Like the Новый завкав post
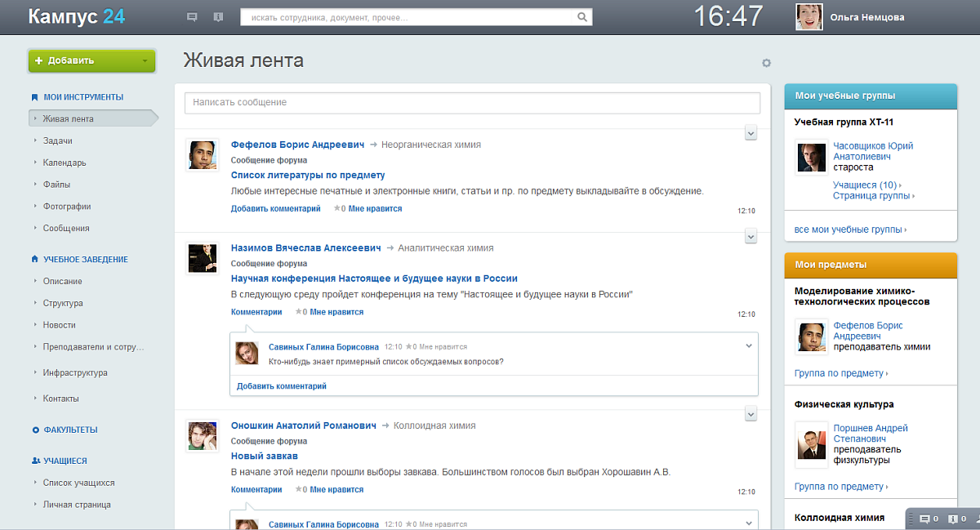The image size is (980, 530). click(x=336, y=490)
